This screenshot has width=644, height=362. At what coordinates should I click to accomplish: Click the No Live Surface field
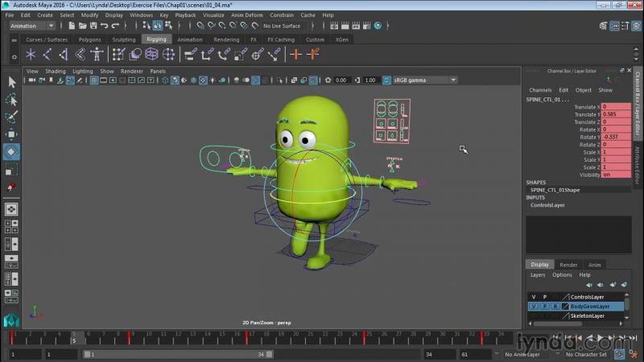[286, 26]
